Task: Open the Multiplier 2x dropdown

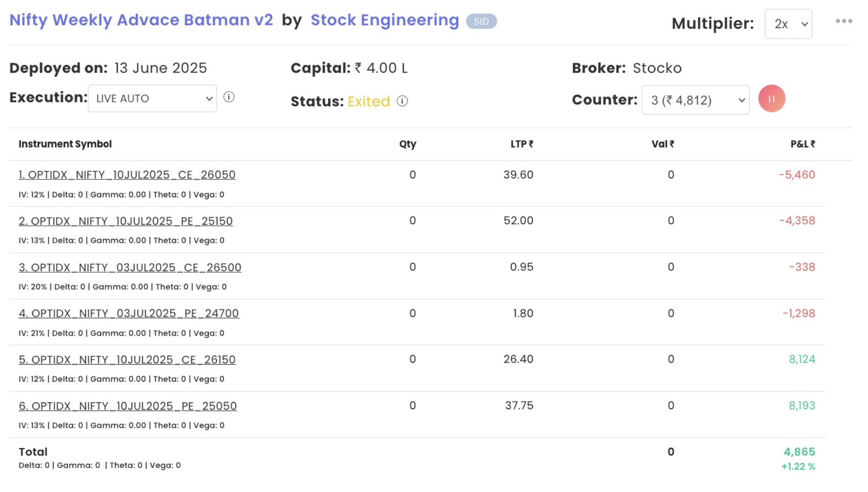Action: coord(788,24)
